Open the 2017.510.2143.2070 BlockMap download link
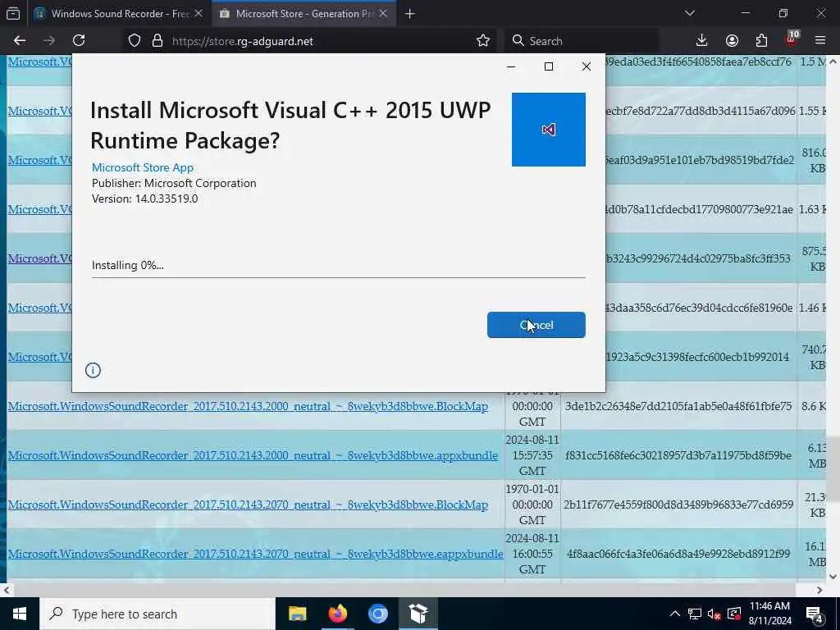 pyautogui.click(x=248, y=504)
